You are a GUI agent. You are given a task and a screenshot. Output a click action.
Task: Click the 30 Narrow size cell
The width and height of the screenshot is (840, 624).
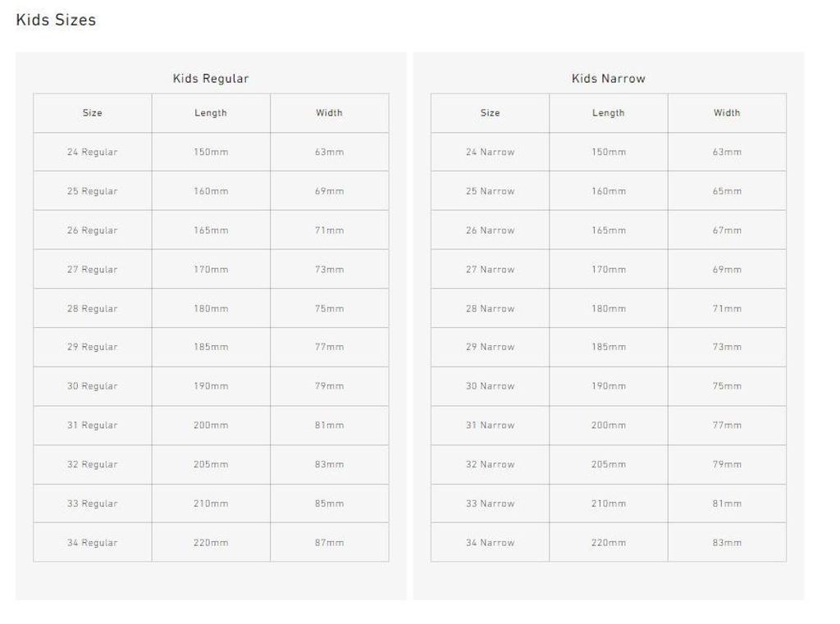point(490,386)
